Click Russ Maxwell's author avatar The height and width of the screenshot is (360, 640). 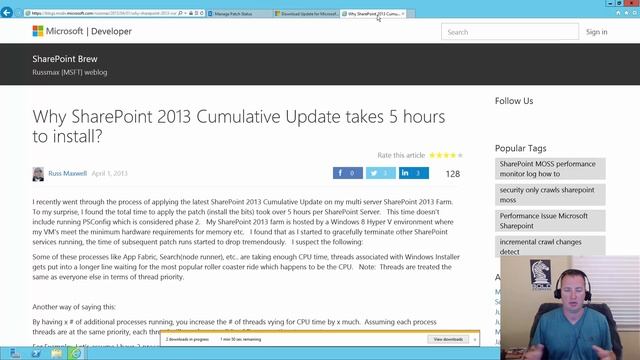click(x=38, y=174)
